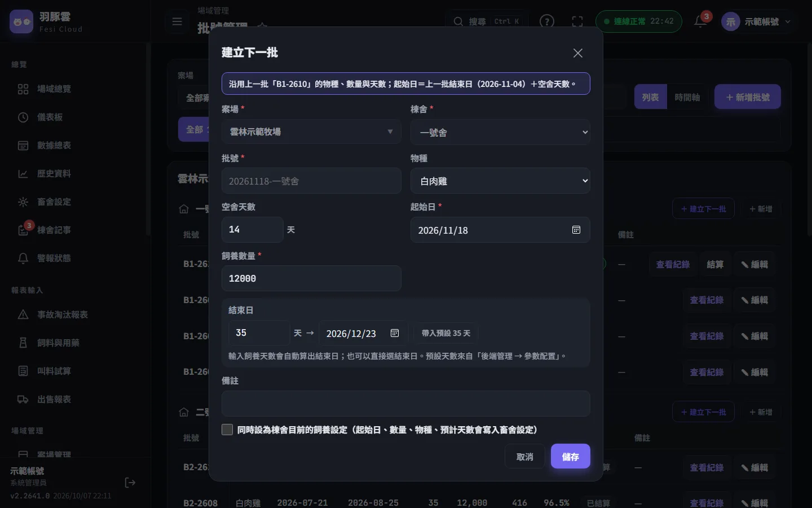Open 出售報表 in sidebar

[x=74, y=400]
